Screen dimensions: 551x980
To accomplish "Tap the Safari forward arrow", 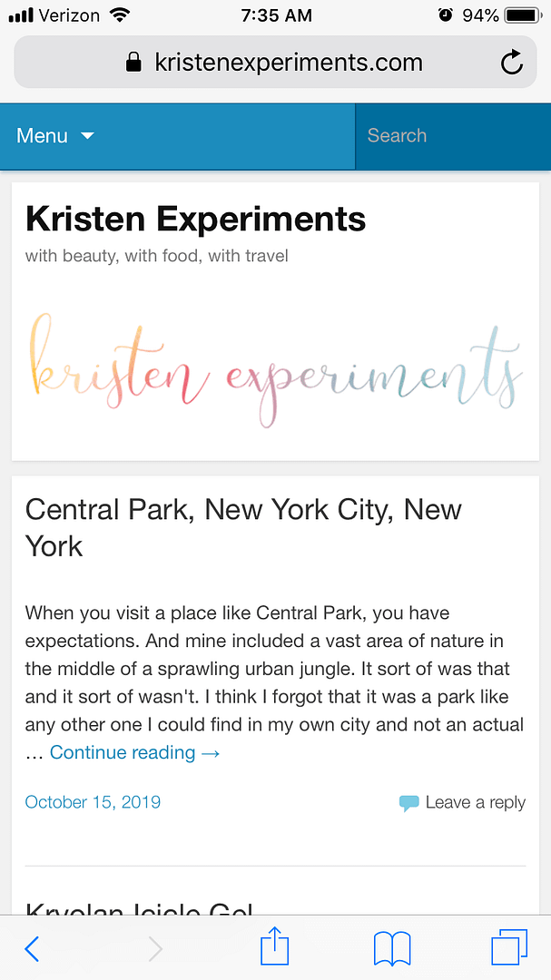I will click(155, 948).
